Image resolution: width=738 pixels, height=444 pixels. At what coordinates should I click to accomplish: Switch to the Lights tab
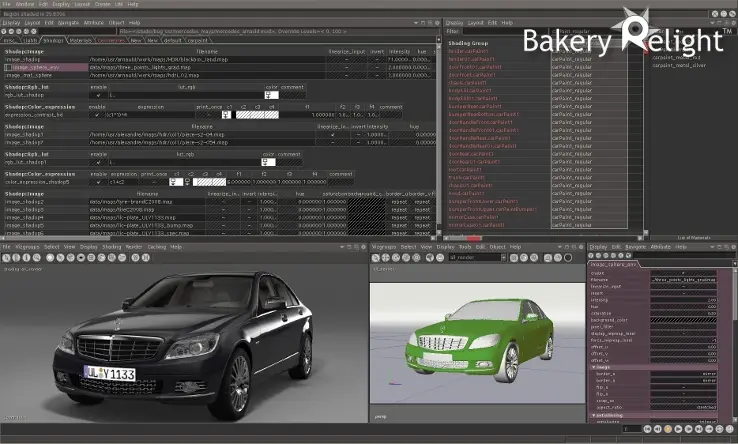coord(30,41)
